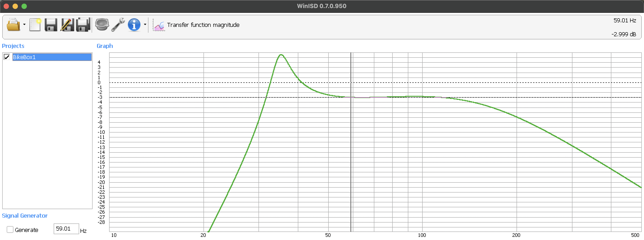Edit the frequency value input field
This screenshot has width=644, height=240.
[x=66, y=229]
